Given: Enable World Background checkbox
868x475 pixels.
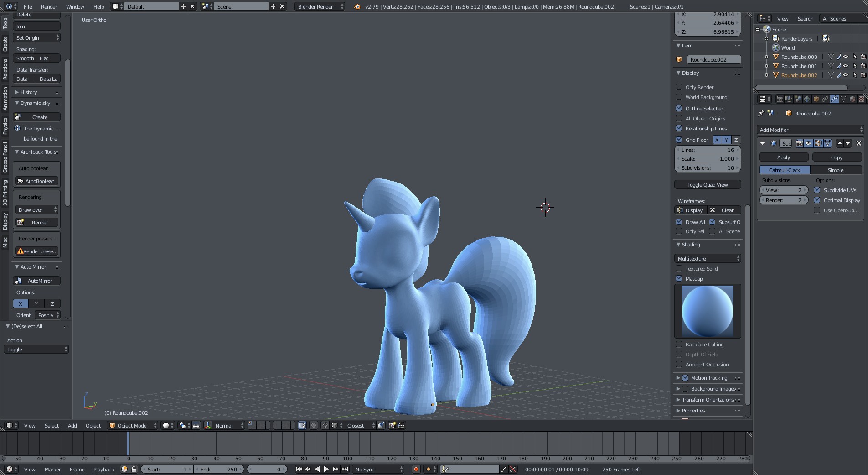Looking at the screenshot, I should [679, 97].
